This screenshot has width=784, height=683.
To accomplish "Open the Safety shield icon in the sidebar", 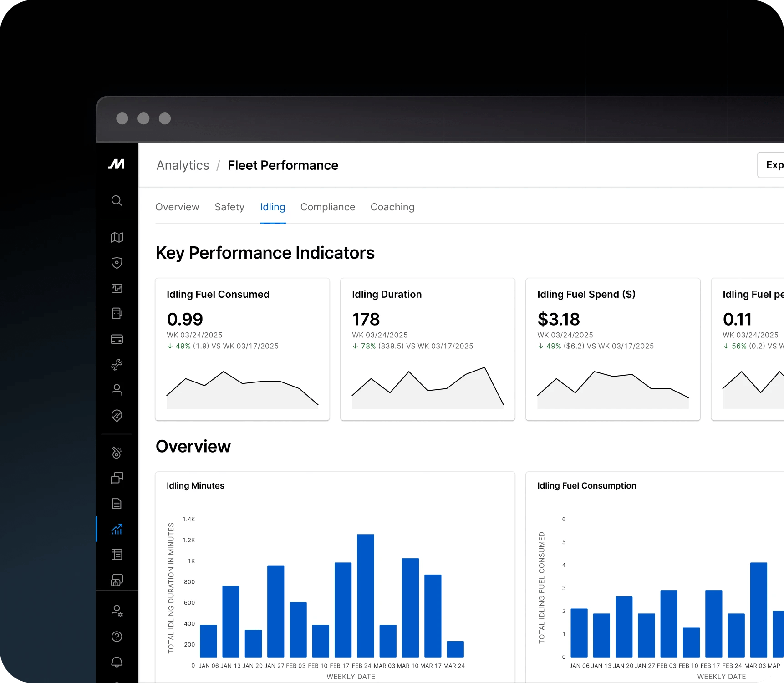I will coord(117,263).
